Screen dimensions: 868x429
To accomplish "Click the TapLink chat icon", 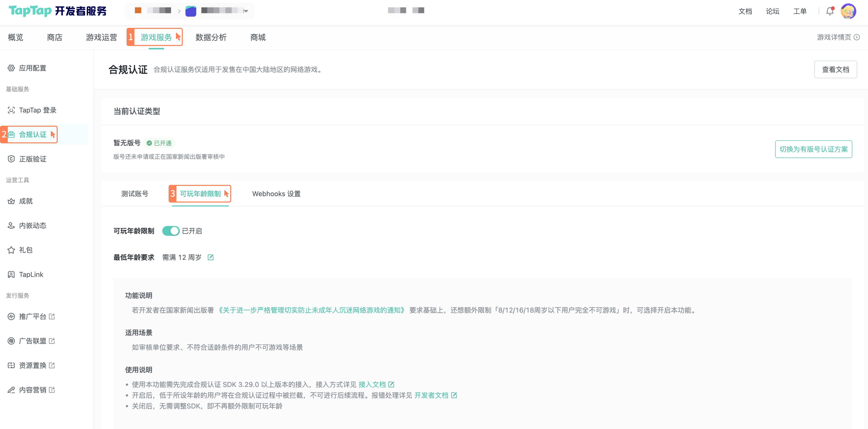I will click(x=11, y=275).
